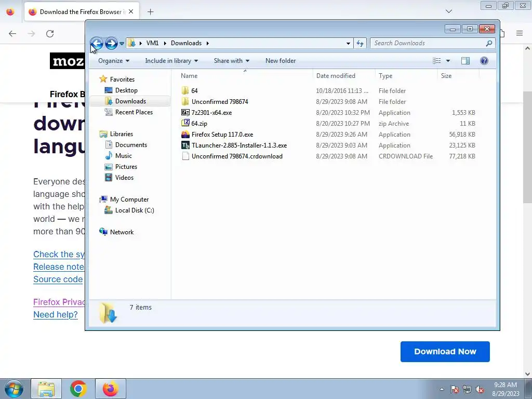Open Videos library

pos(124,178)
